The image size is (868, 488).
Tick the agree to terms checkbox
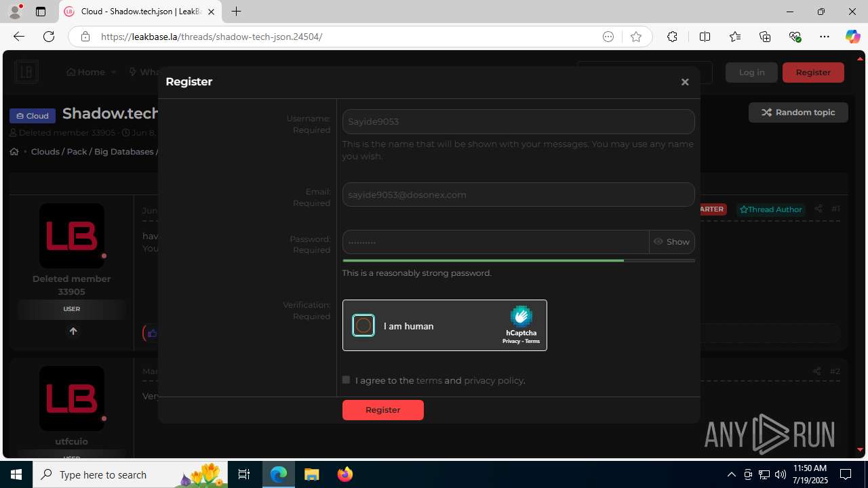point(346,380)
